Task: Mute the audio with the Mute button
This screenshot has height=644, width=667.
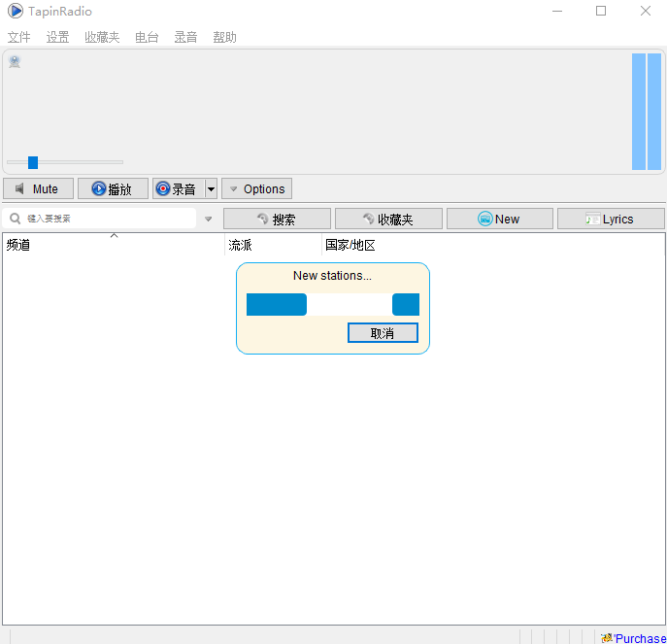Action: (38, 188)
